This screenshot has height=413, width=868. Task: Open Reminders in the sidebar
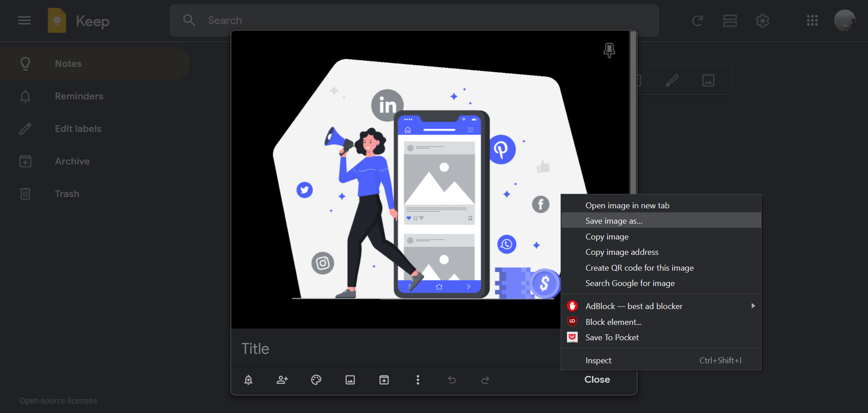[95, 96]
